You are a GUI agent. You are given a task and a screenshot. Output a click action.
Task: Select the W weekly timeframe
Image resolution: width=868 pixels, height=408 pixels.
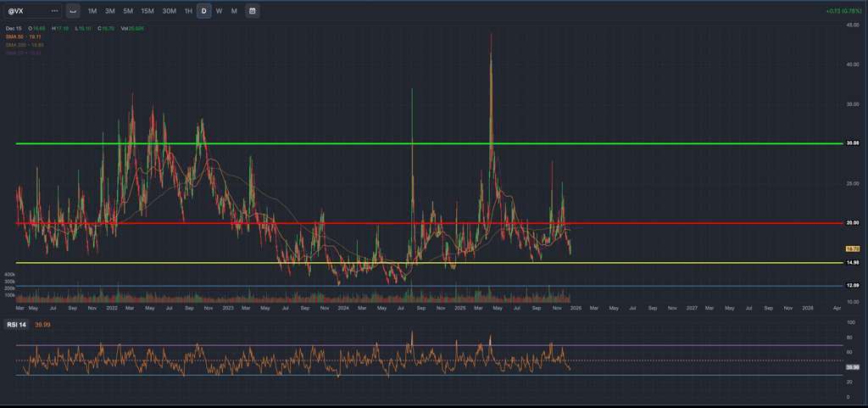pos(220,11)
